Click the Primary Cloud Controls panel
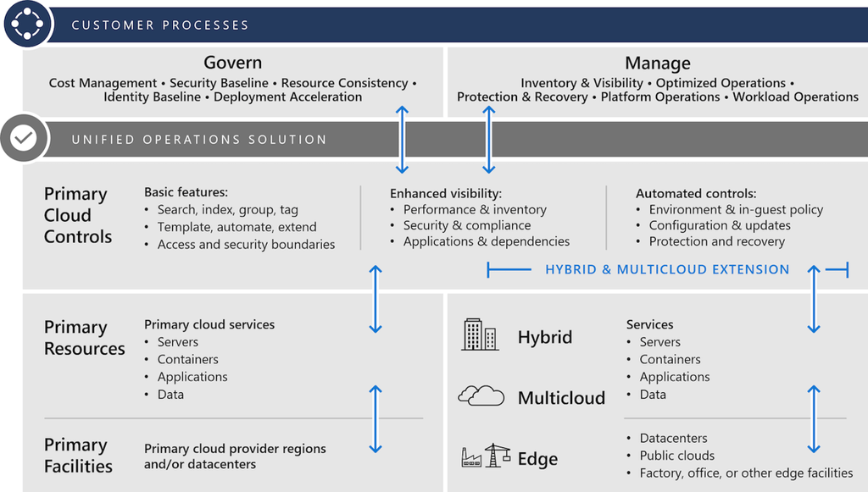 coord(78,215)
